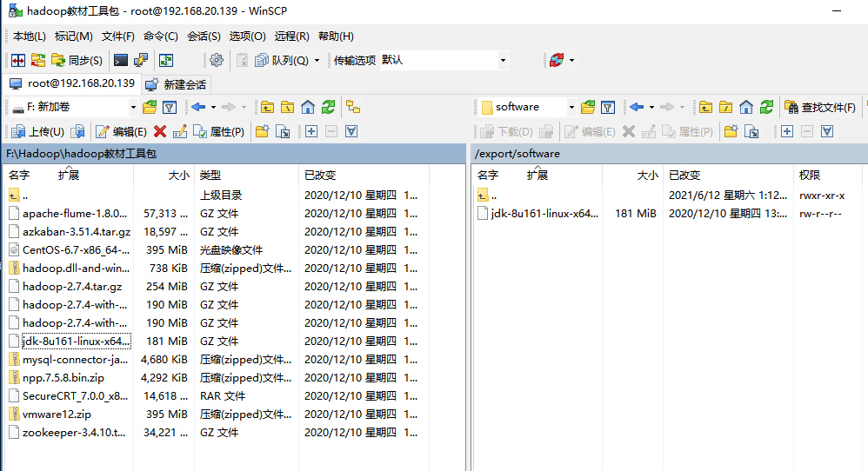Sort local files by 大小 column
This screenshot has width=868, height=471.
click(x=164, y=176)
